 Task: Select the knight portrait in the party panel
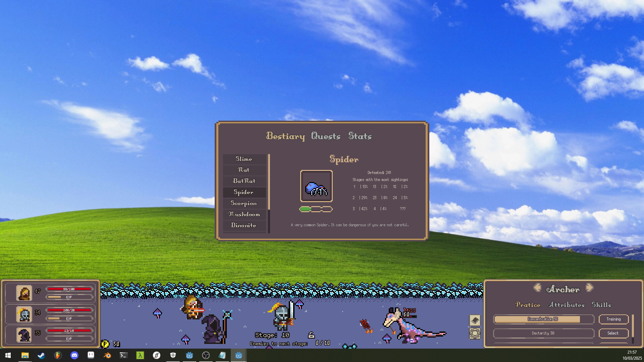pos(23,313)
